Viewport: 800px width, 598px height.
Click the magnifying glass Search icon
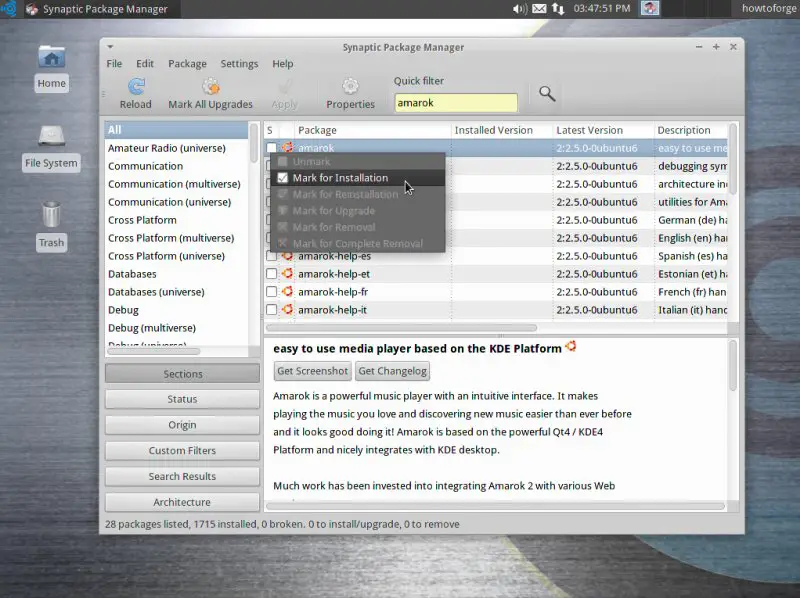click(x=547, y=93)
